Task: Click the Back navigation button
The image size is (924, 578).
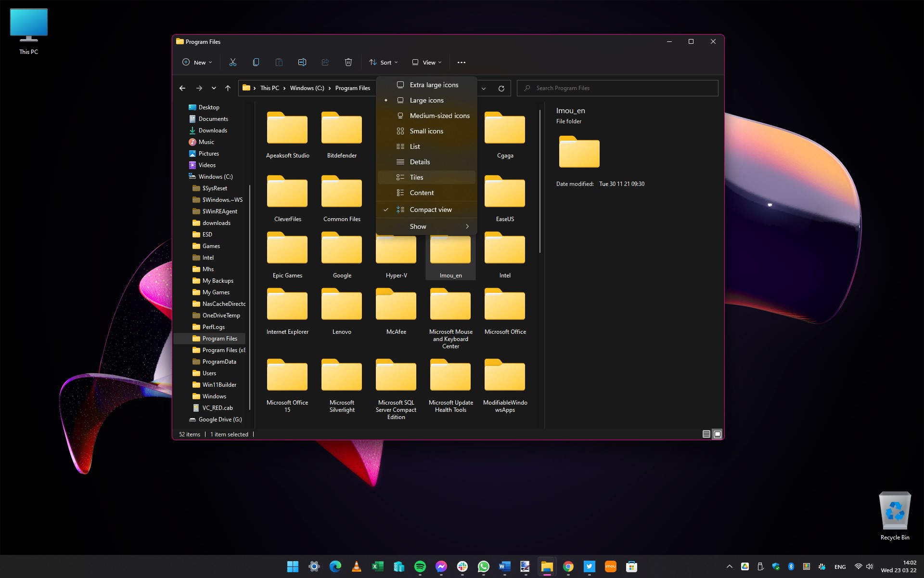Action: pyautogui.click(x=182, y=88)
